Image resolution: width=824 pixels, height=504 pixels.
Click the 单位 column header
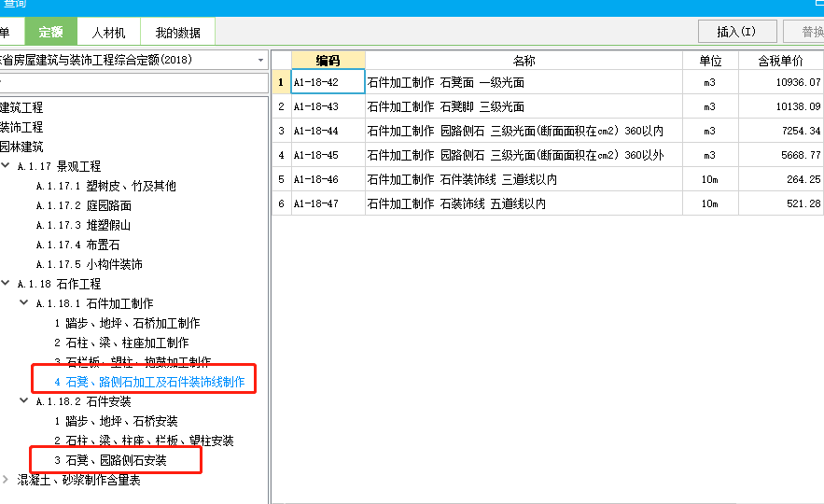pos(710,61)
